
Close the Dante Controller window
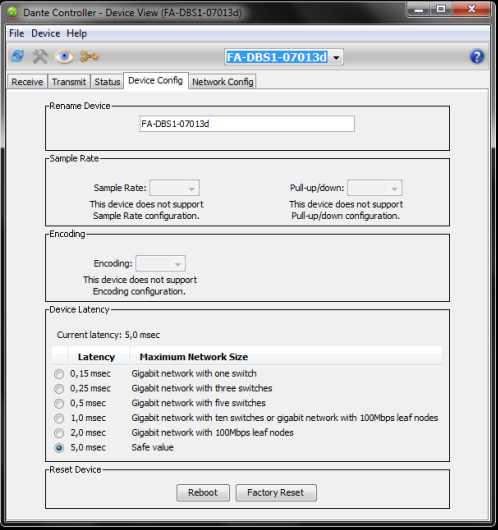tap(472, 9)
